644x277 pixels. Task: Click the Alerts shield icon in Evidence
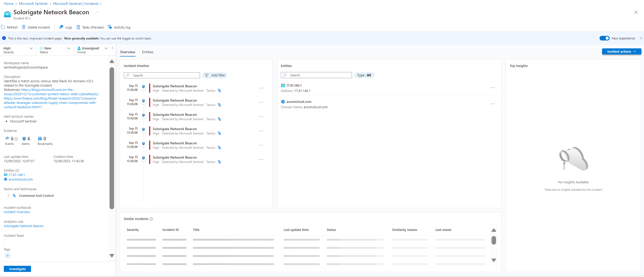pyautogui.click(x=24, y=138)
